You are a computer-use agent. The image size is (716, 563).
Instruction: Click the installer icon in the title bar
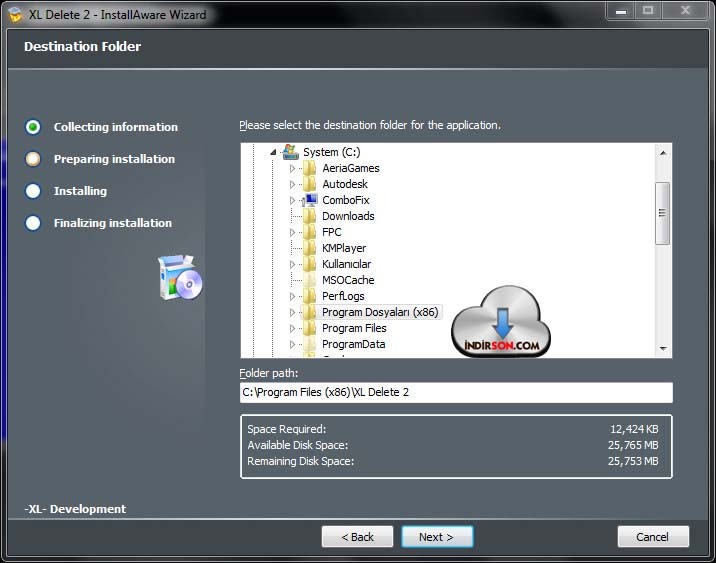[15, 15]
